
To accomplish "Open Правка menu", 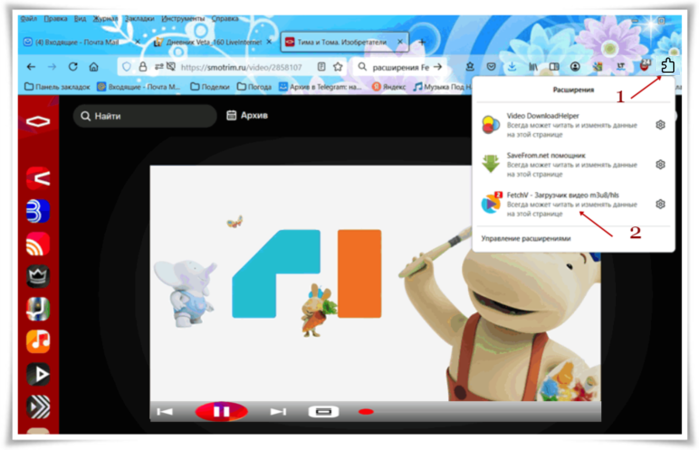I will (55, 19).
